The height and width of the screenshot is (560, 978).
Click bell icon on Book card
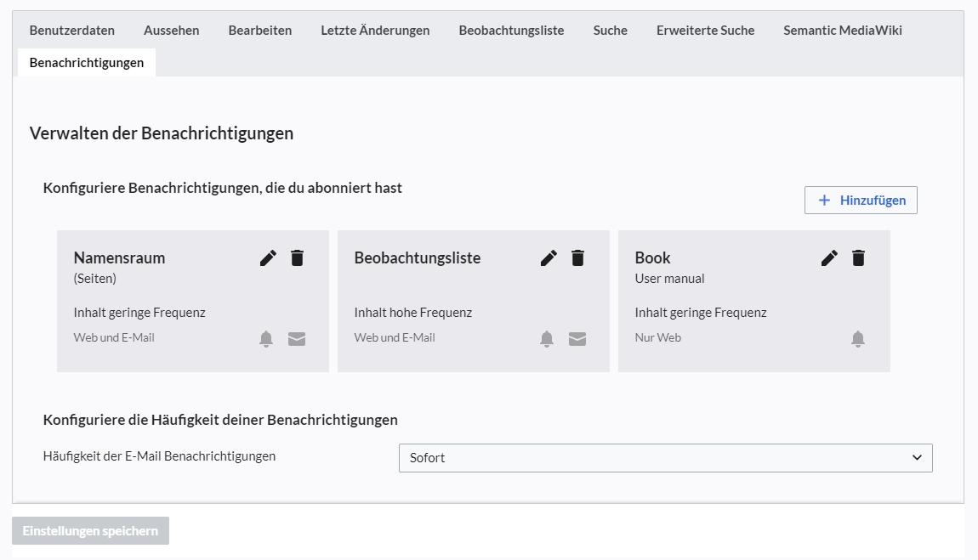pyautogui.click(x=858, y=339)
